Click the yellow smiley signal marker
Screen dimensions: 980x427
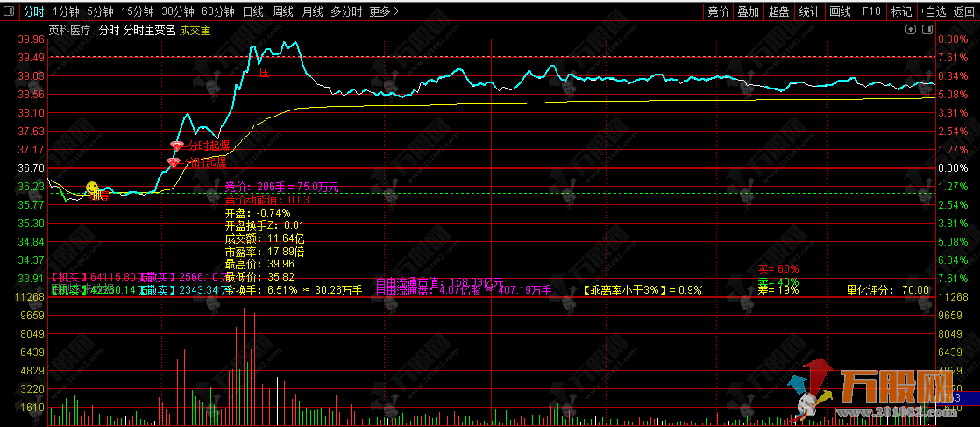click(92, 188)
